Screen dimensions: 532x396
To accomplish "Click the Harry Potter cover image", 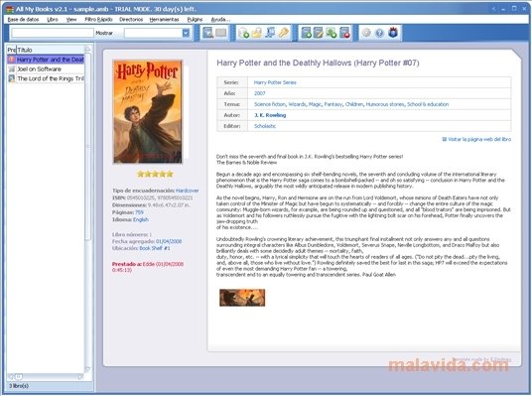I will [x=148, y=111].
